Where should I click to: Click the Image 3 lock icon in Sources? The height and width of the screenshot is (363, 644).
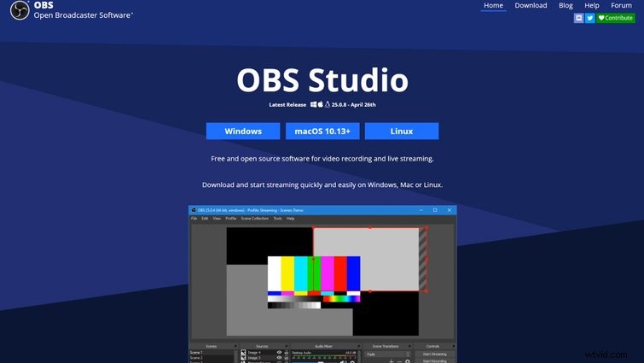pyautogui.click(x=287, y=358)
